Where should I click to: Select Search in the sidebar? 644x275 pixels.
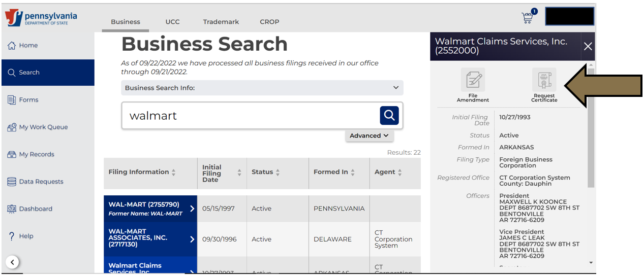click(x=47, y=73)
